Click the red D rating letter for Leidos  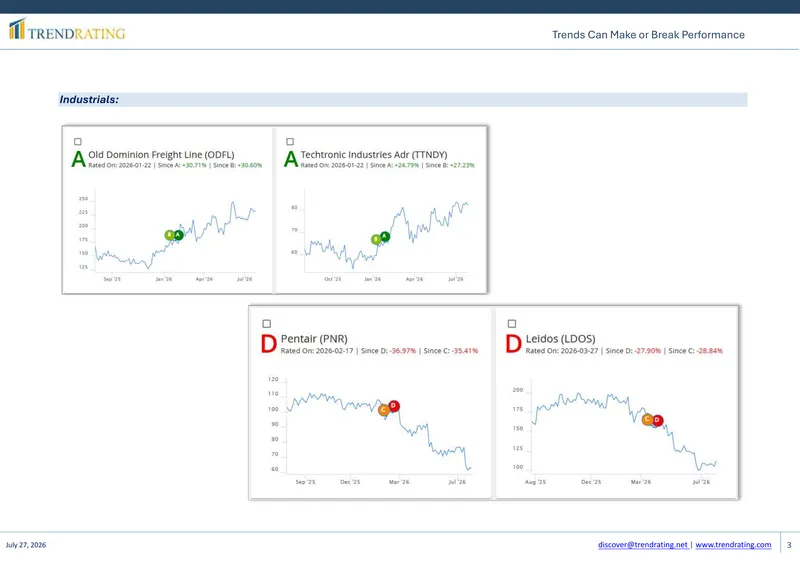514,344
